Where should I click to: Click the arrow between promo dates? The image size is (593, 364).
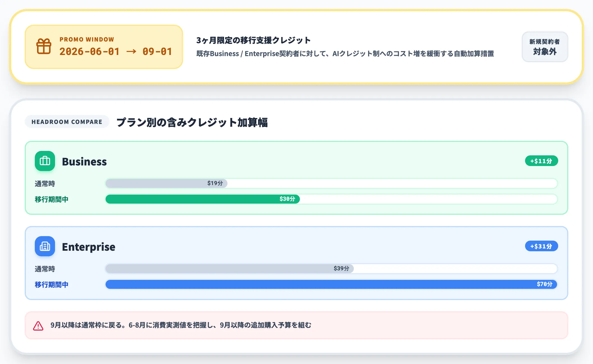pos(131,52)
